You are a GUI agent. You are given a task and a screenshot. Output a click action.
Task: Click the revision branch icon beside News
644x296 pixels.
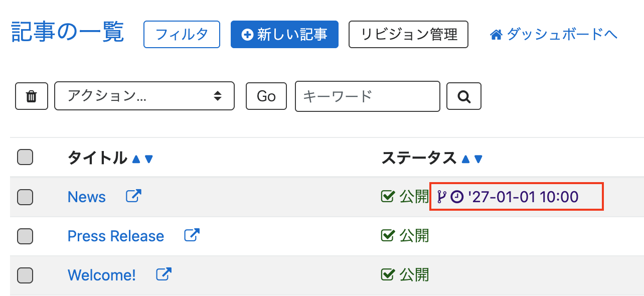(x=441, y=197)
